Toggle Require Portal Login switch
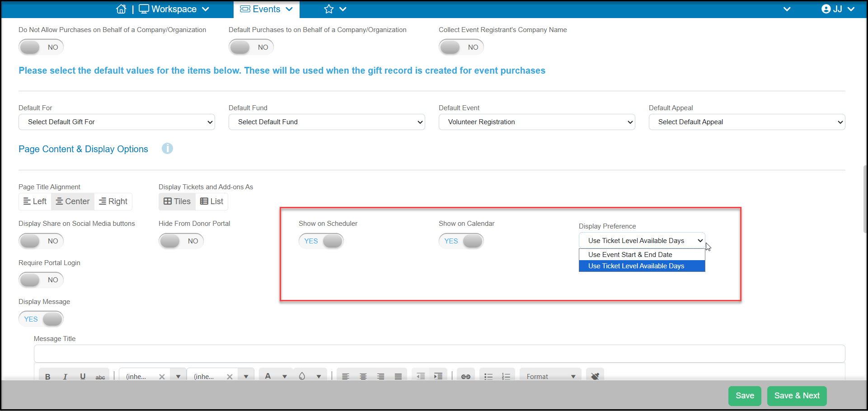 point(41,280)
